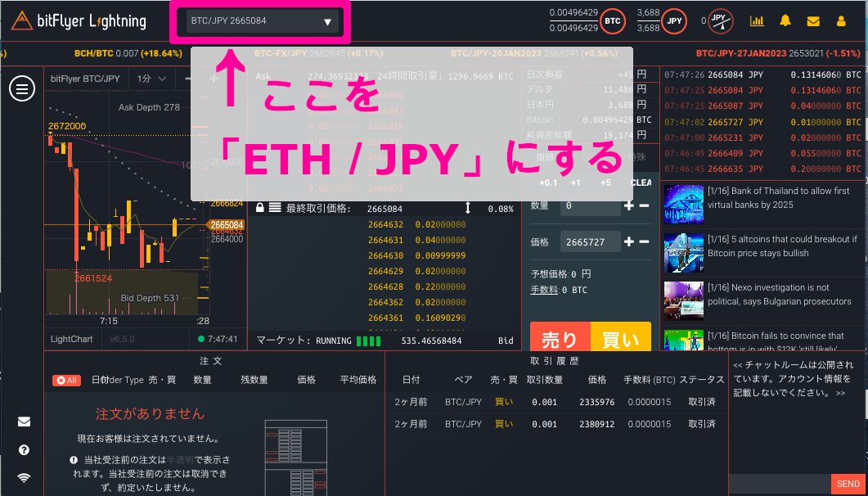Viewport: 868px width, 496px height.
Task: Open the bar chart report icon
Action: [x=757, y=21]
